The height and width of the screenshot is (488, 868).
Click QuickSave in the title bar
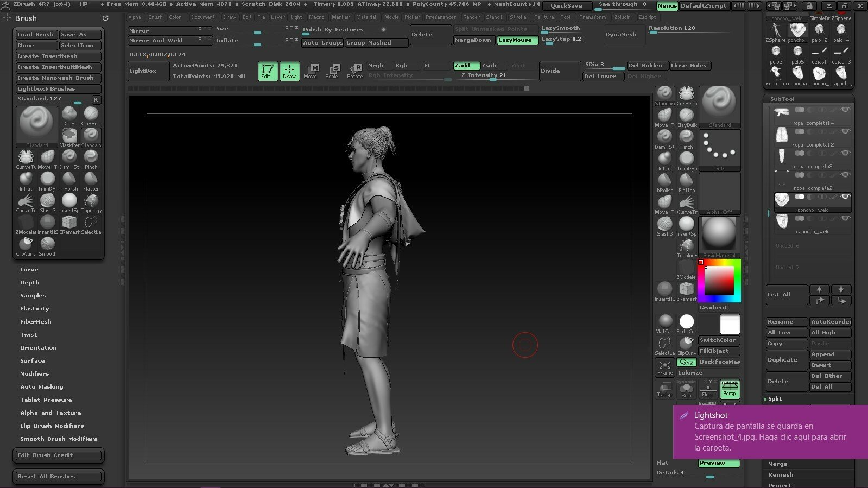pyautogui.click(x=566, y=5)
